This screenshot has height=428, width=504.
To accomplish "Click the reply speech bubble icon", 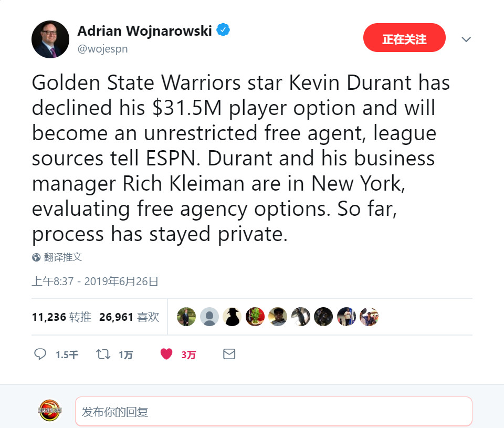I will tap(40, 354).
